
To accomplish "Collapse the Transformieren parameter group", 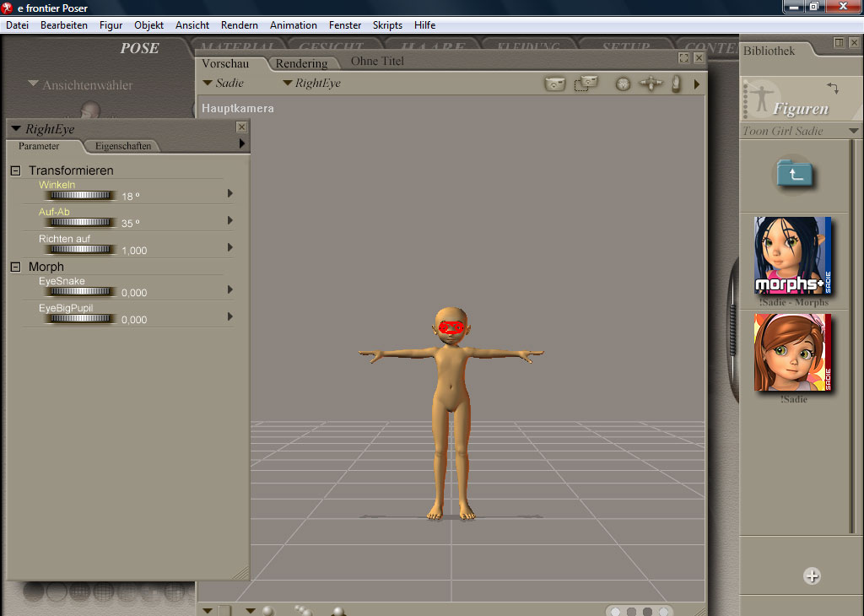I will [x=15, y=170].
